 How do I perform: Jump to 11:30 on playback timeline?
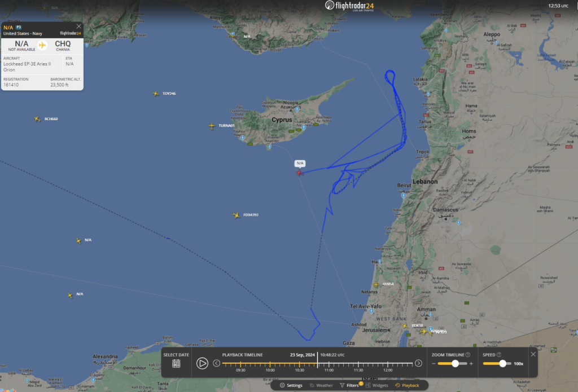tap(358, 364)
